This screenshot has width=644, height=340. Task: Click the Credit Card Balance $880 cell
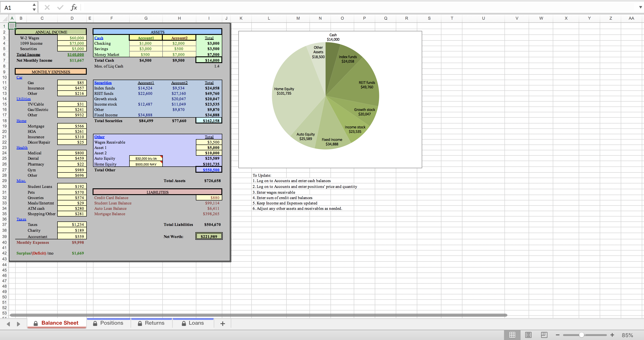click(209, 198)
